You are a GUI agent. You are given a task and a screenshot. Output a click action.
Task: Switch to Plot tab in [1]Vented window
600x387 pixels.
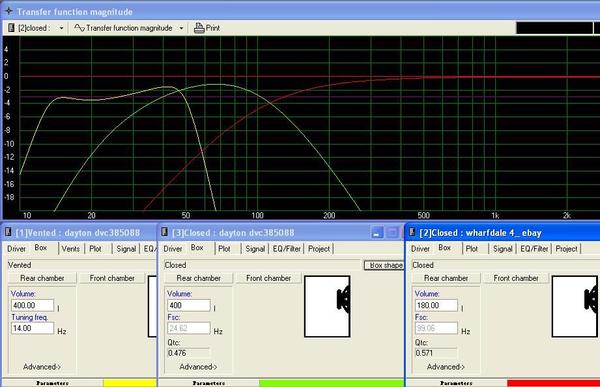point(95,249)
